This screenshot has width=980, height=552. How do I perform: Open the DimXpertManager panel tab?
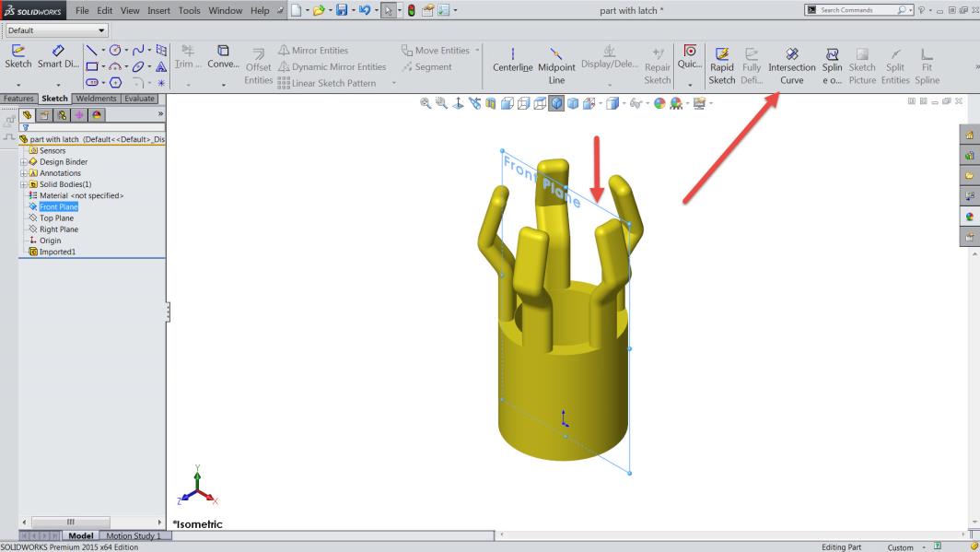click(79, 115)
